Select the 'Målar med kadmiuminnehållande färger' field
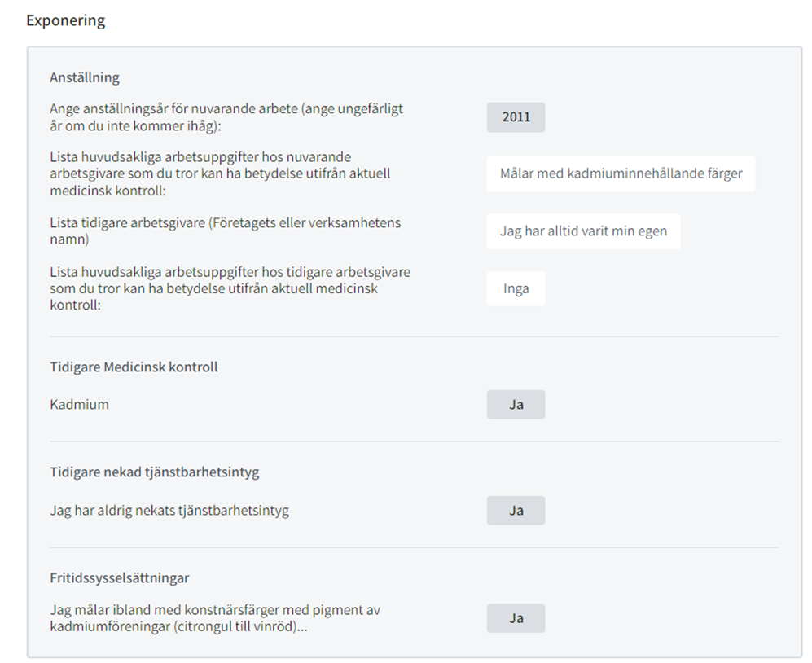The height and width of the screenshot is (663, 812). [x=621, y=173]
